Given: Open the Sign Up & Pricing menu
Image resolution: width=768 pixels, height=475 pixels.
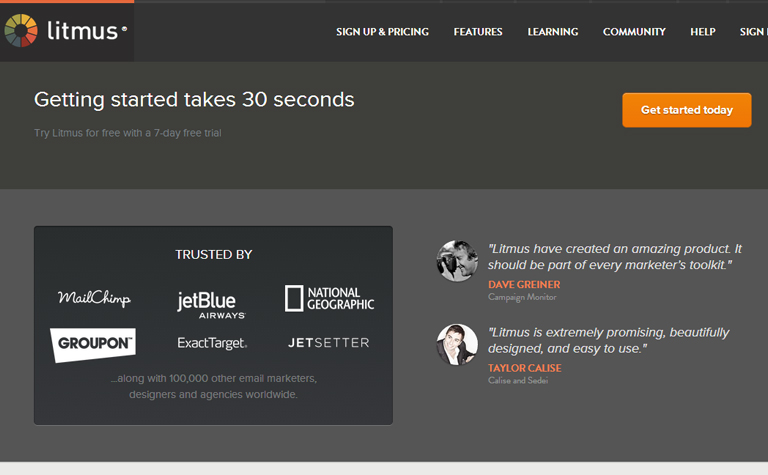Looking at the screenshot, I should coord(382,32).
